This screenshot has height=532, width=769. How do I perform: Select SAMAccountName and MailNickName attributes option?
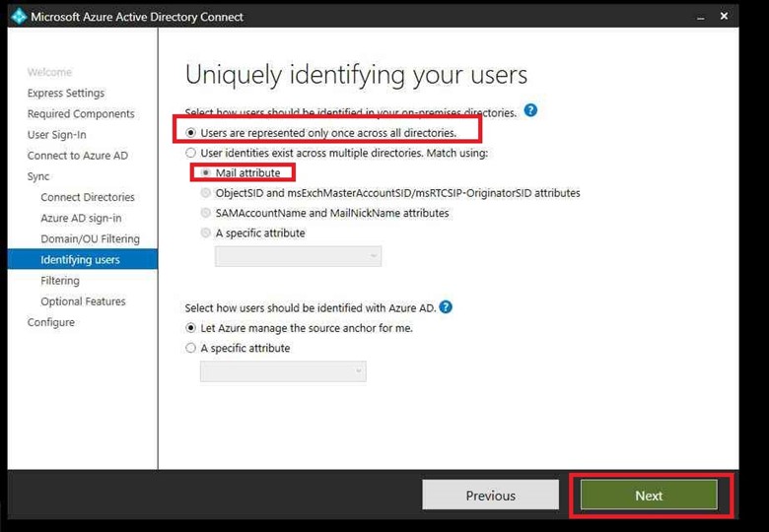point(206,213)
